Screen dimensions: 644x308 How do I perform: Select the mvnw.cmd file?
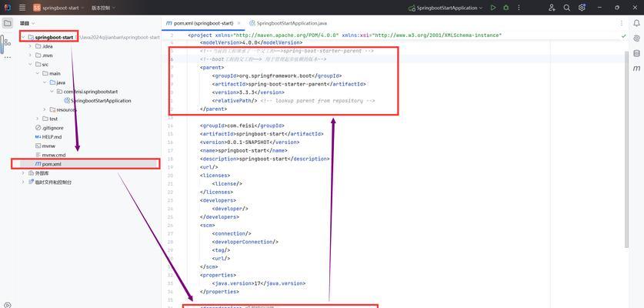coord(51,155)
